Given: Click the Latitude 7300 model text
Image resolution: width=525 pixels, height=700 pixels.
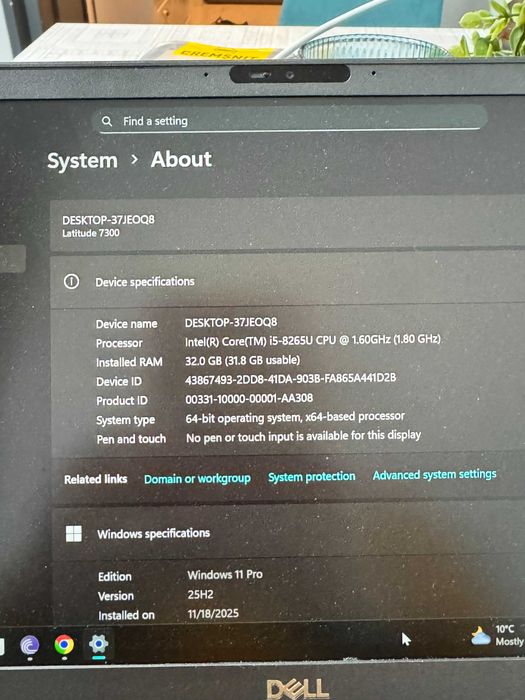Looking at the screenshot, I should pos(91,233).
